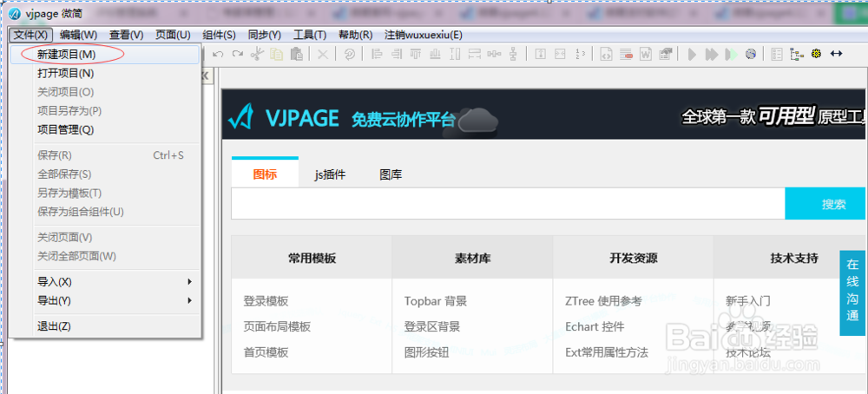This screenshot has width=868, height=394.
Task: Open the 在线沟通 side button
Action: click(x=852, y=292)
